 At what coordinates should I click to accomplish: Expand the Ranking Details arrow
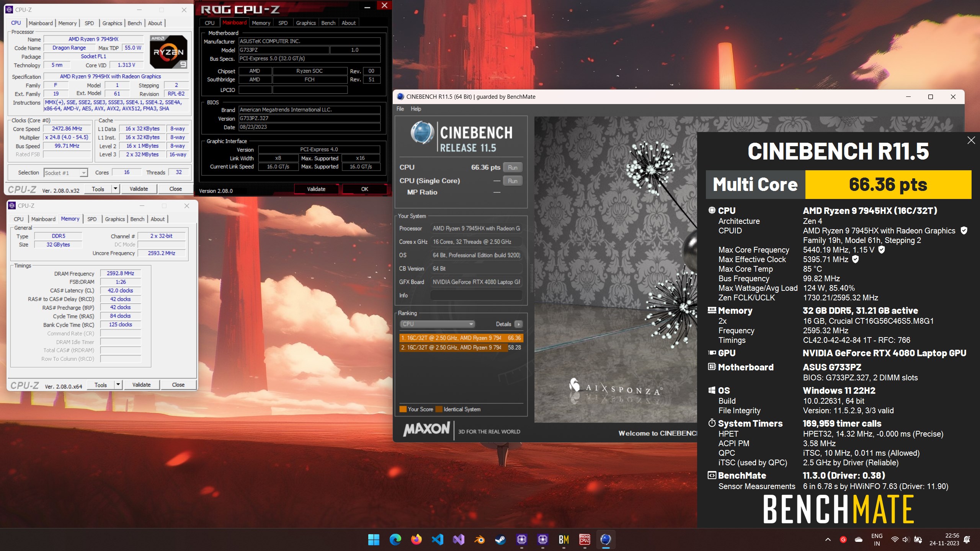click(518, 324)
